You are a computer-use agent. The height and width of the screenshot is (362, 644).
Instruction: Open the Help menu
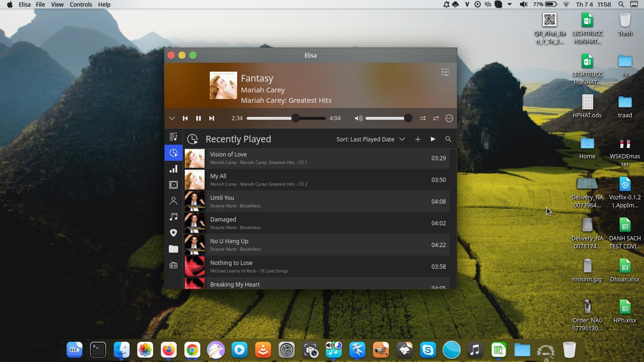(x=104, y=4)
